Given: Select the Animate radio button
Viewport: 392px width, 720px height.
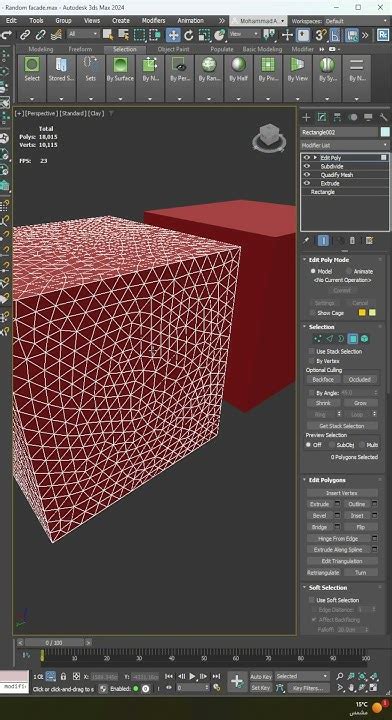Looking at the screenshot, I should 349,271.
